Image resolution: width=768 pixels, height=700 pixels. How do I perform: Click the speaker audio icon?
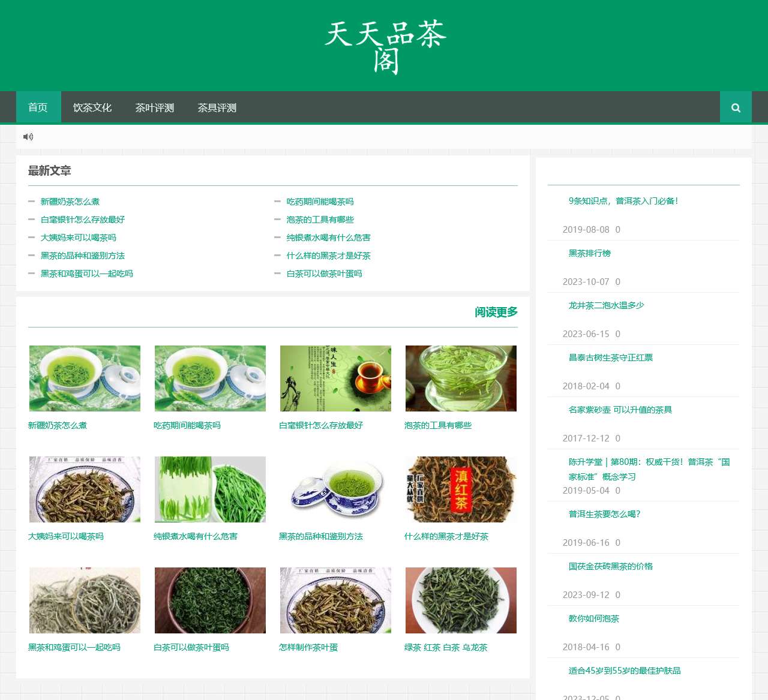tap(28, 137)
